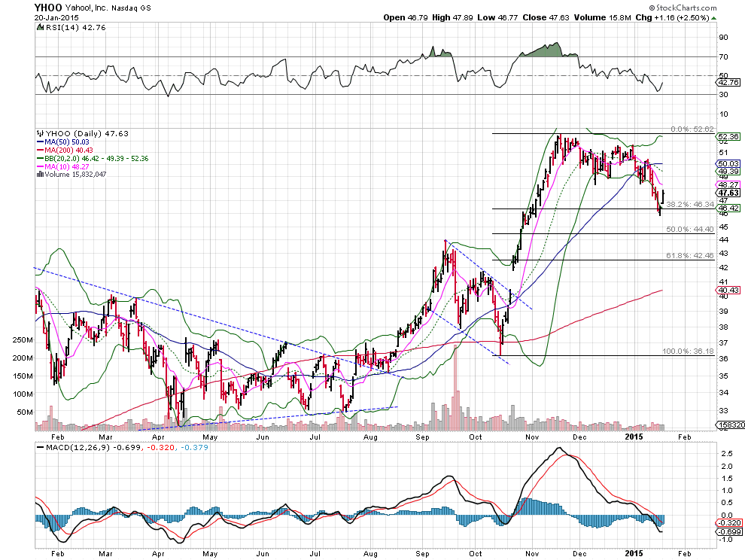Image resolution: width=745 pixels, height=560 pixels.
Task: Click the red -0.320 MACD signal value in label
Action: pos(160,447)
